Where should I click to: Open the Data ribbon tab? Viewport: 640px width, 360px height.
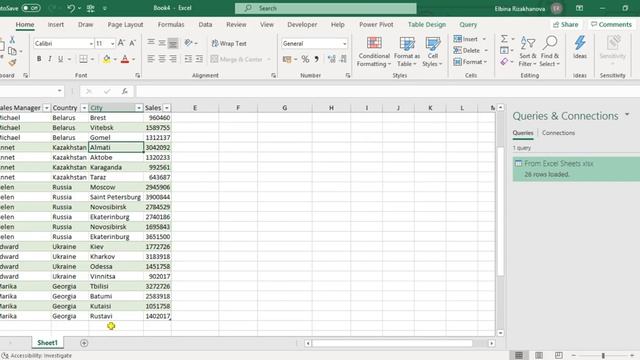[x=205, y=24]
